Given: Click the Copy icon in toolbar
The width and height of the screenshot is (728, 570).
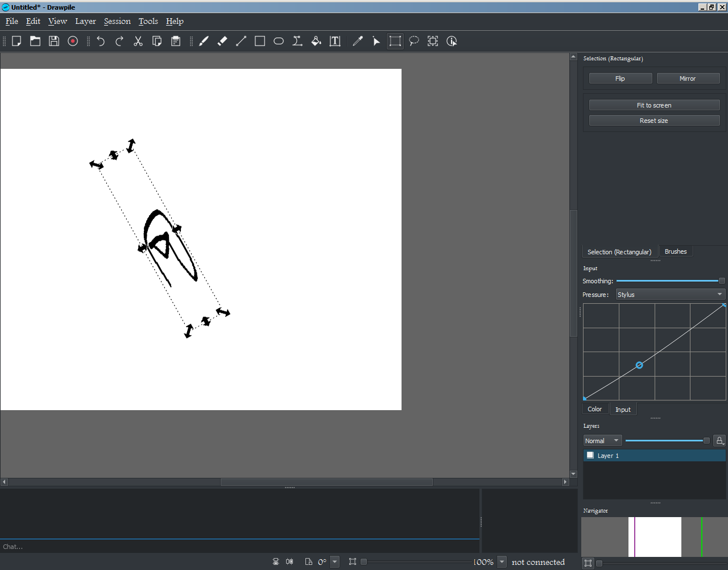Looking at the screenshot, I should point(157,41).
